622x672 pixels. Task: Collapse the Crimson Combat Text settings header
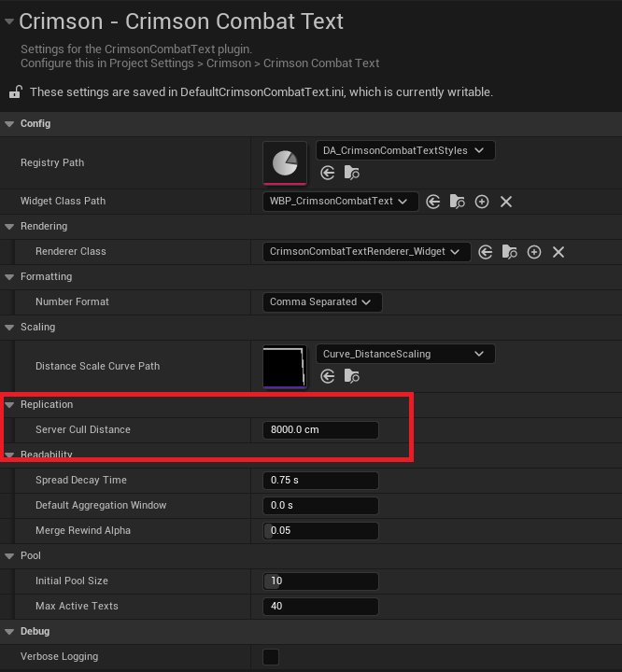click(9, 21)
